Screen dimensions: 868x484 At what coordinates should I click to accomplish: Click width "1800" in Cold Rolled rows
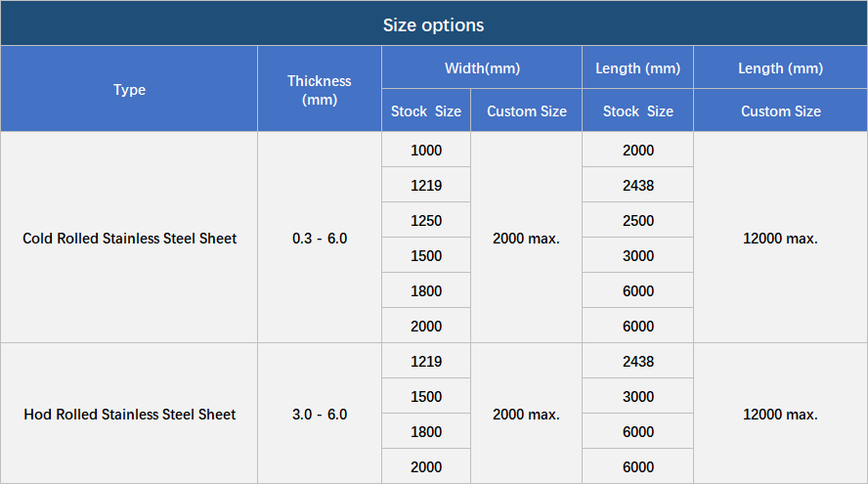click(426, 290)
